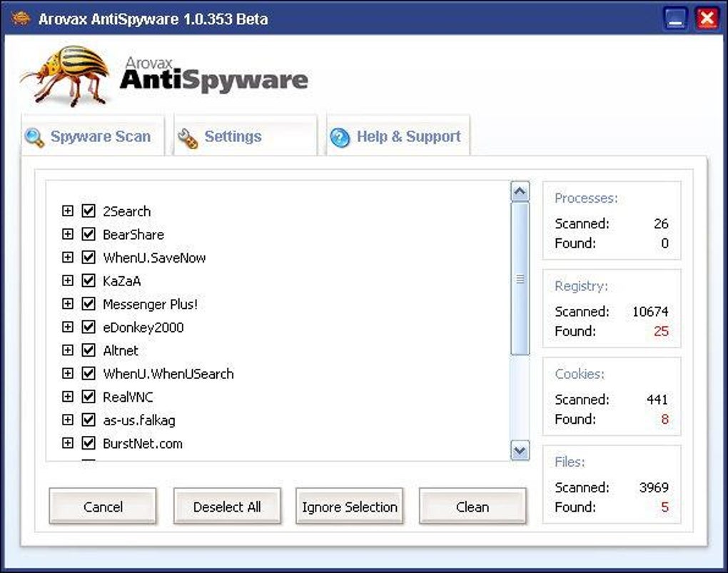Select the as-us.falkag list entry
Viewport: 728px width, 573px height.
(x=139, y=420)
